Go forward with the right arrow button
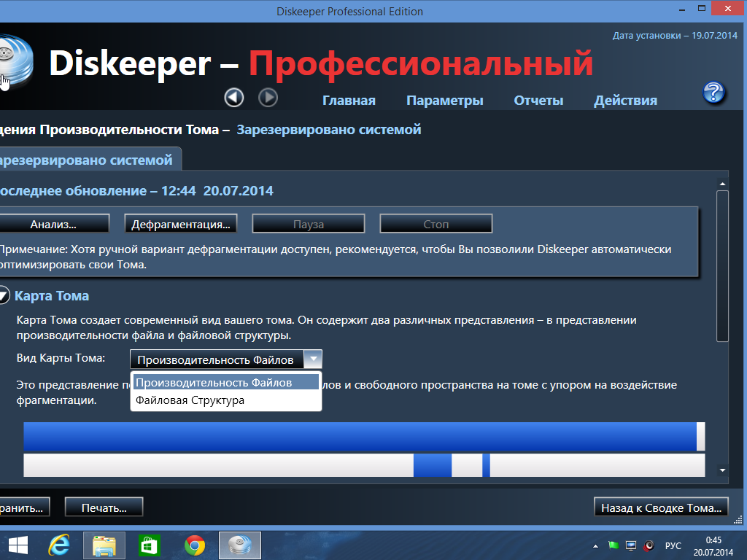The image size is (747, 560). (268, 98)
